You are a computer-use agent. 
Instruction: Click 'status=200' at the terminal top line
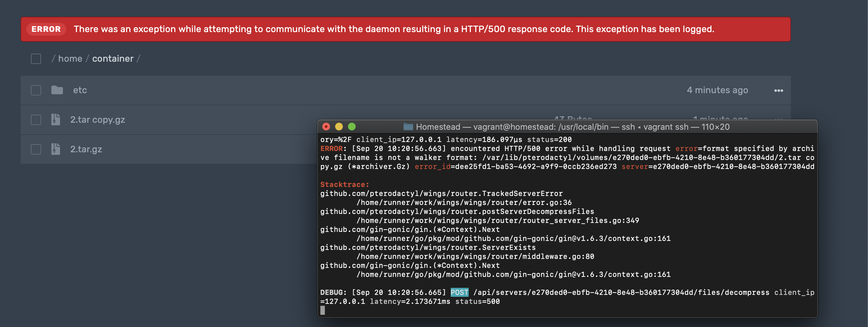(549, 139)
